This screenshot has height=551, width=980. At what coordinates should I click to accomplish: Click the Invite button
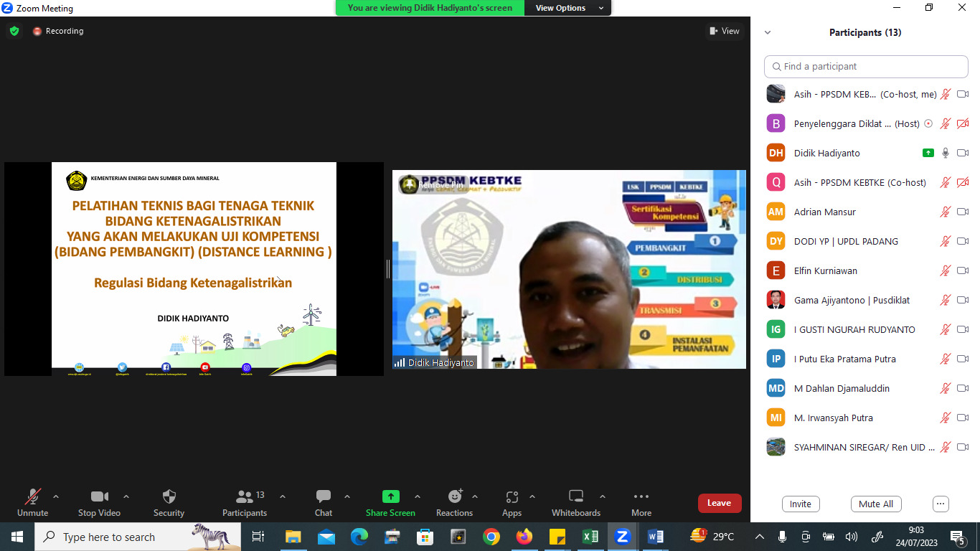point(801,504)
